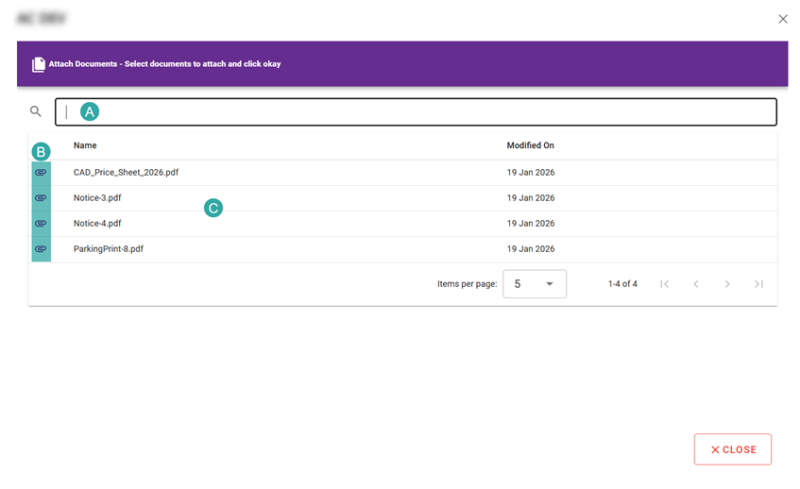
Task: Sort by the Modified On column header
Action: pos(530,145)
